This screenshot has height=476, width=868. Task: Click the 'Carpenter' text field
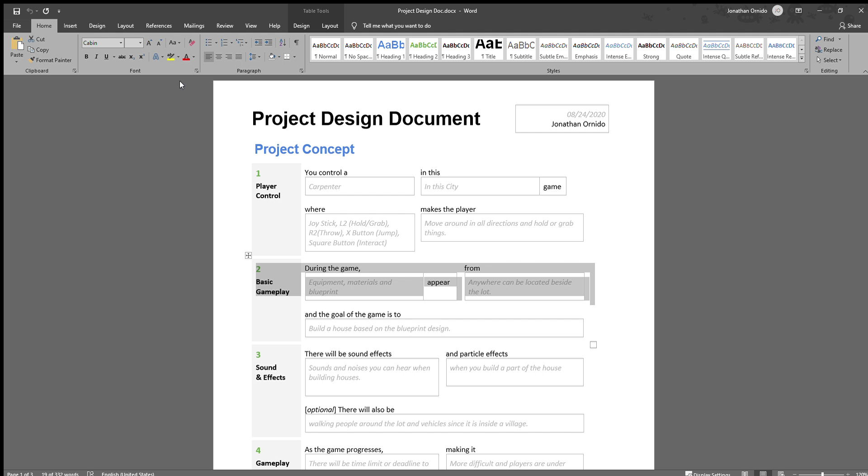359,186
